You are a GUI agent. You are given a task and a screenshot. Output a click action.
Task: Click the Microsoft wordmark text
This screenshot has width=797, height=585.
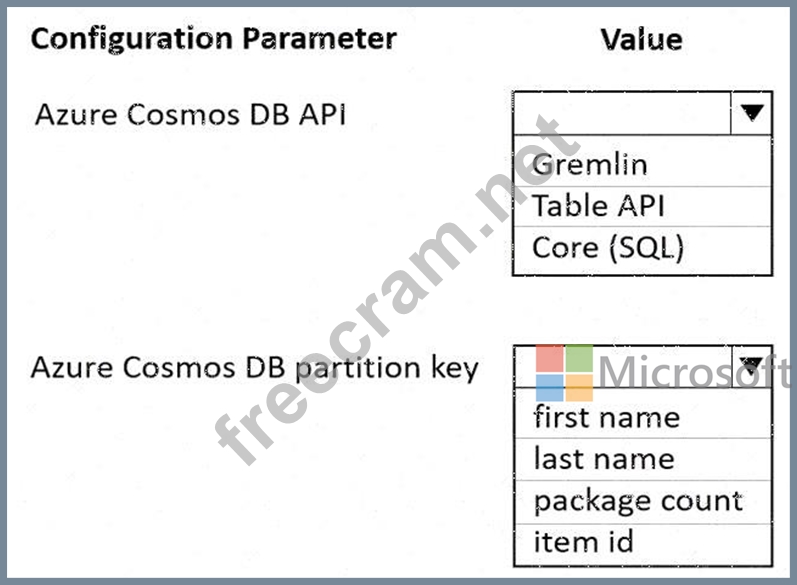[695, 373]
